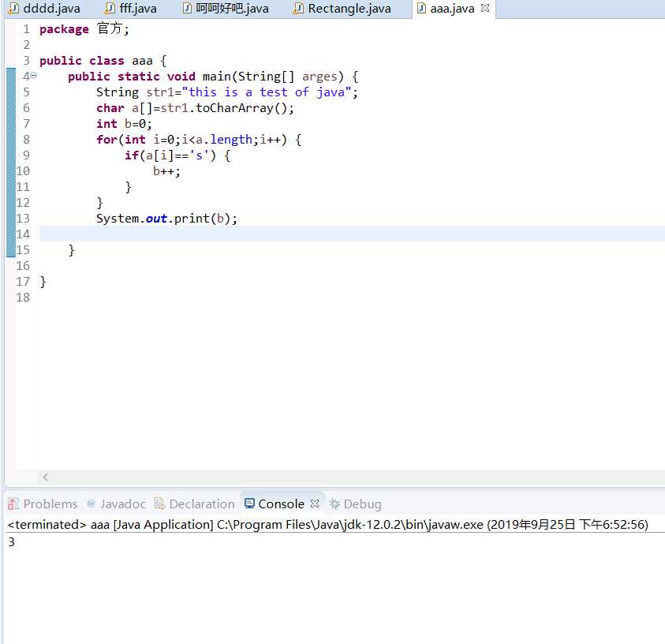
Task: Click line number 8 in the gutter
Action: tap(26, 140)
